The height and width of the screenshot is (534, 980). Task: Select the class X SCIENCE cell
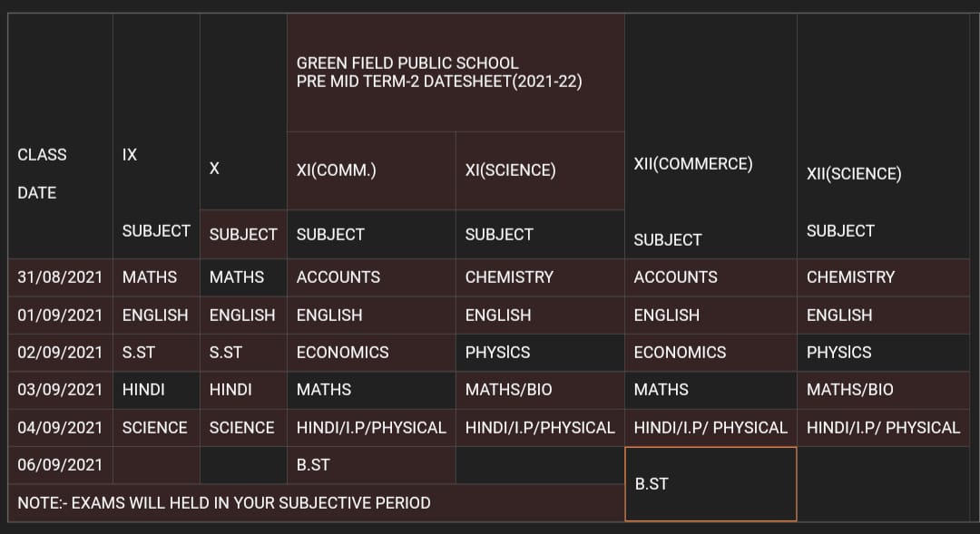point(243,428)
